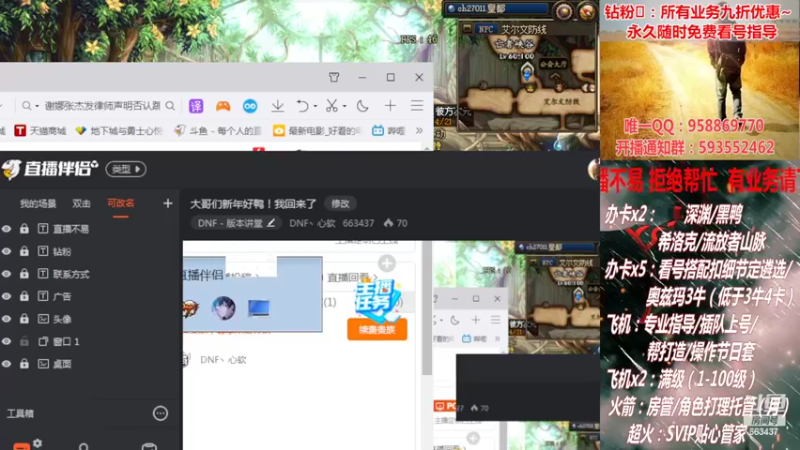Select the 头像 image source

[62, 319]
